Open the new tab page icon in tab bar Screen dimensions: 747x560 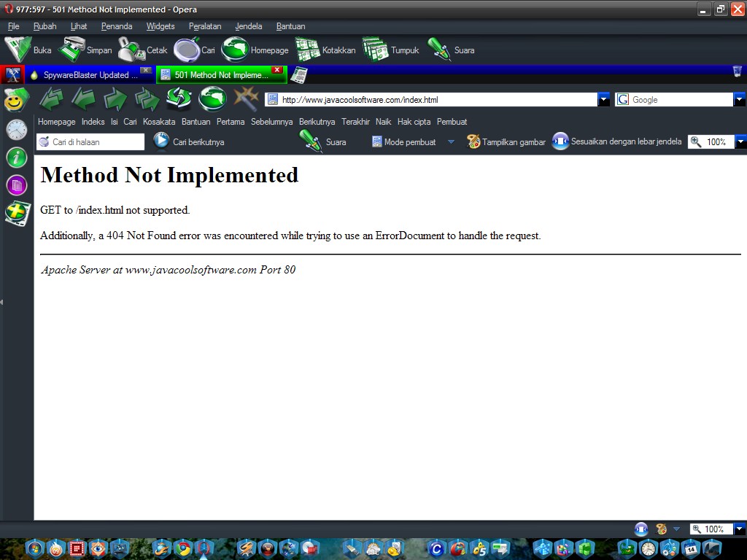298,75
